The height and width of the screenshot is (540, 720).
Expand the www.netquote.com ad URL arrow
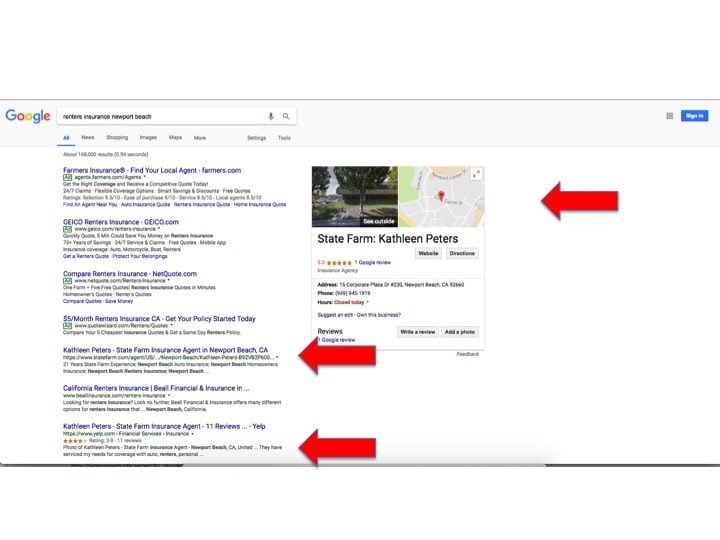[x=169, y=281]
